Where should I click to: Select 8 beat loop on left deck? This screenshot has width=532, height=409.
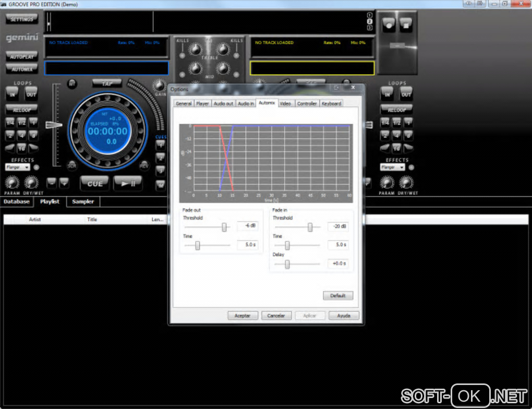tap(33, 135)
